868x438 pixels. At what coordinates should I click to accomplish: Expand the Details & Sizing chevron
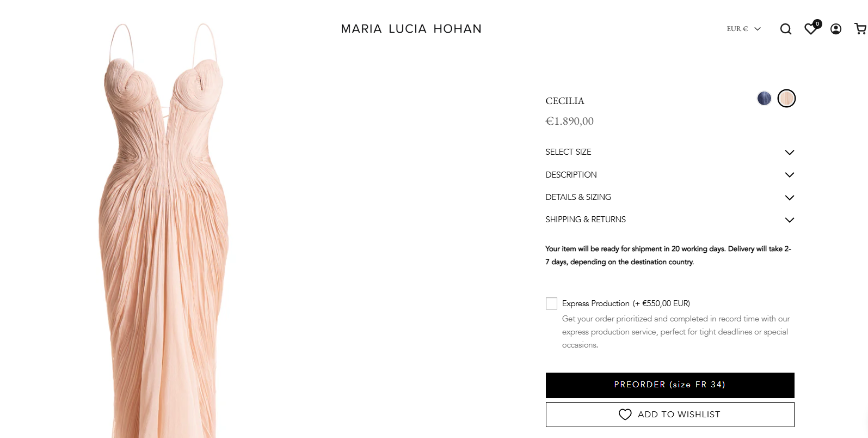790,198
